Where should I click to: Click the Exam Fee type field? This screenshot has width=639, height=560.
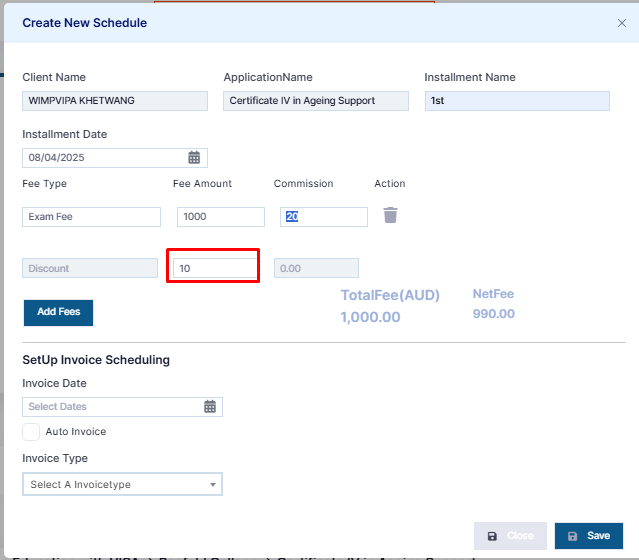[91, 217]
